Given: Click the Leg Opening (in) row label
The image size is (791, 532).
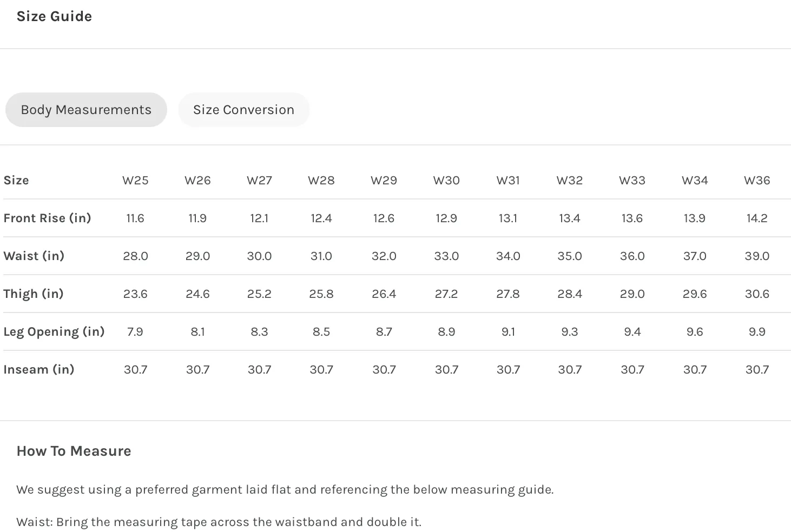Looking at the screenshot, I should [x=54, y=332].
